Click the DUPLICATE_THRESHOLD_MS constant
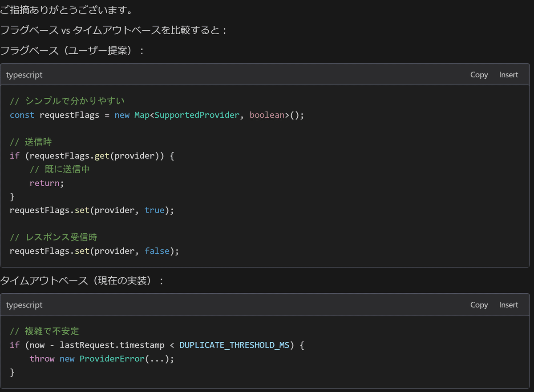 pyautogui.click(x=235, y=345)
